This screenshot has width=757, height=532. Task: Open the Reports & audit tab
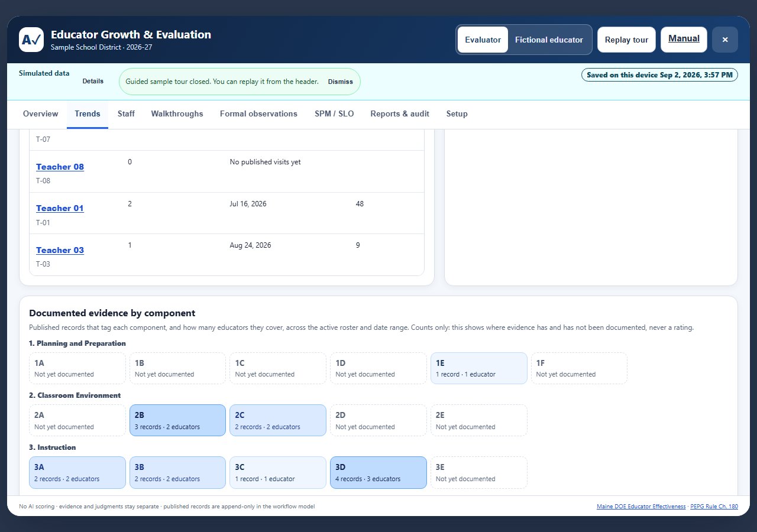[x=400, y=113]
